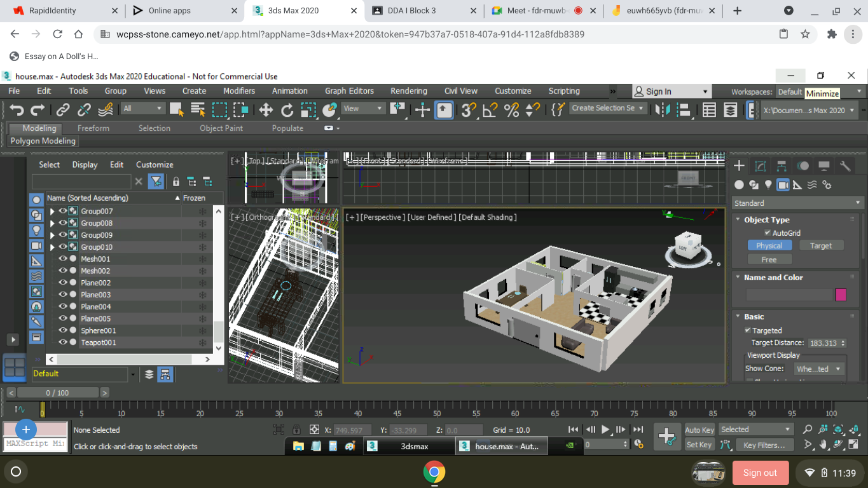
Task: Select the Move tool
Action: coord(265,109)
